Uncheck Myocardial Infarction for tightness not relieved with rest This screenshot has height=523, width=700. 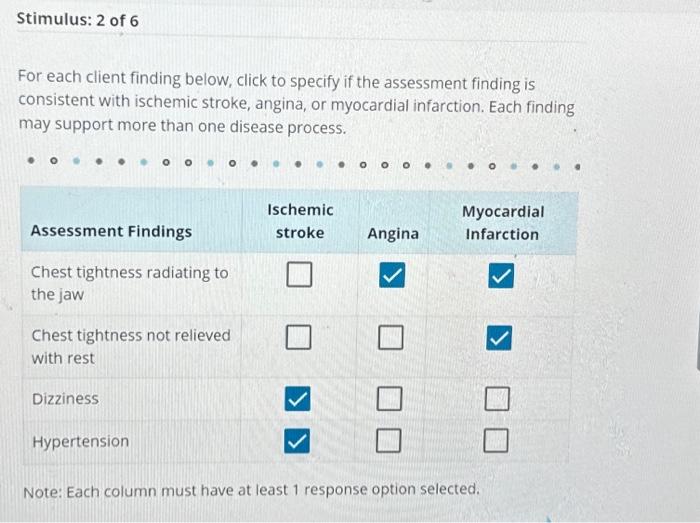[x=499, y=338]
